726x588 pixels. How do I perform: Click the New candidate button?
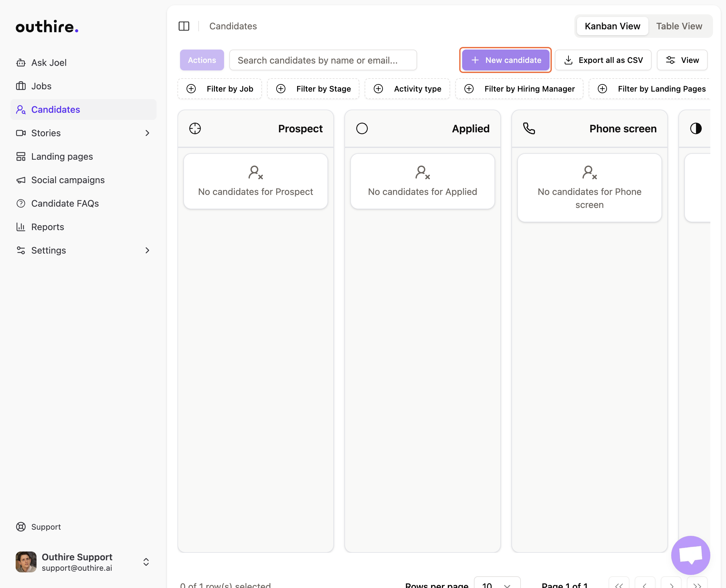click(x=505, y=60)
